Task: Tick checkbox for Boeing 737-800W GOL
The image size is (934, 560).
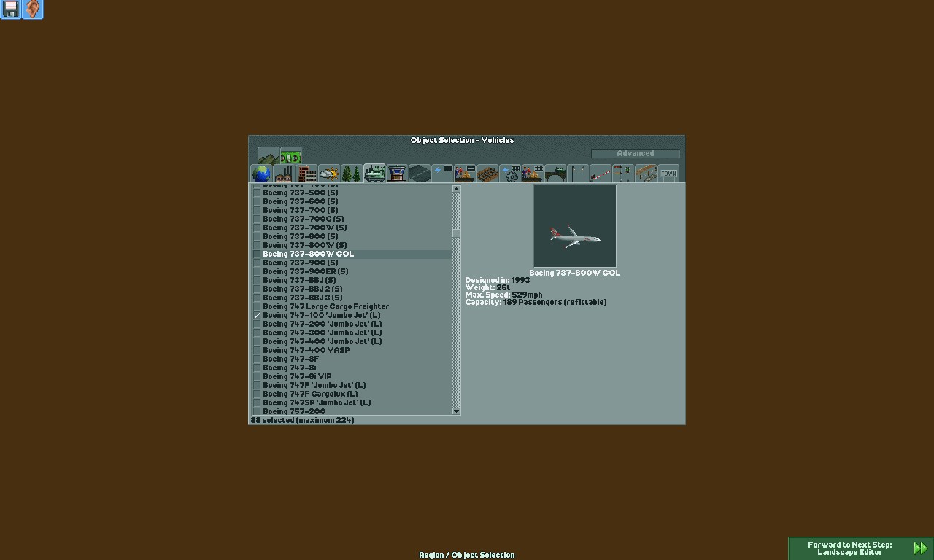Action: tap(257, 254)
